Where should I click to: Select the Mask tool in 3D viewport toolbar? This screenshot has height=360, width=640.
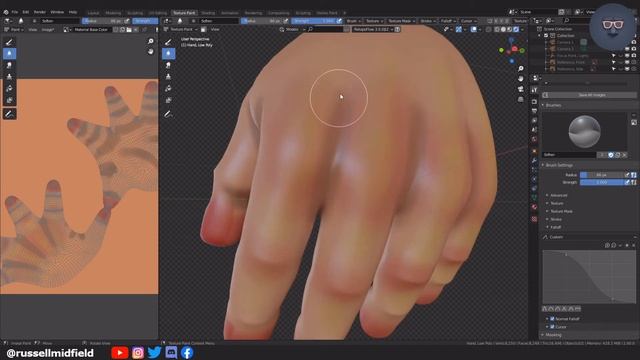(168, 100)
